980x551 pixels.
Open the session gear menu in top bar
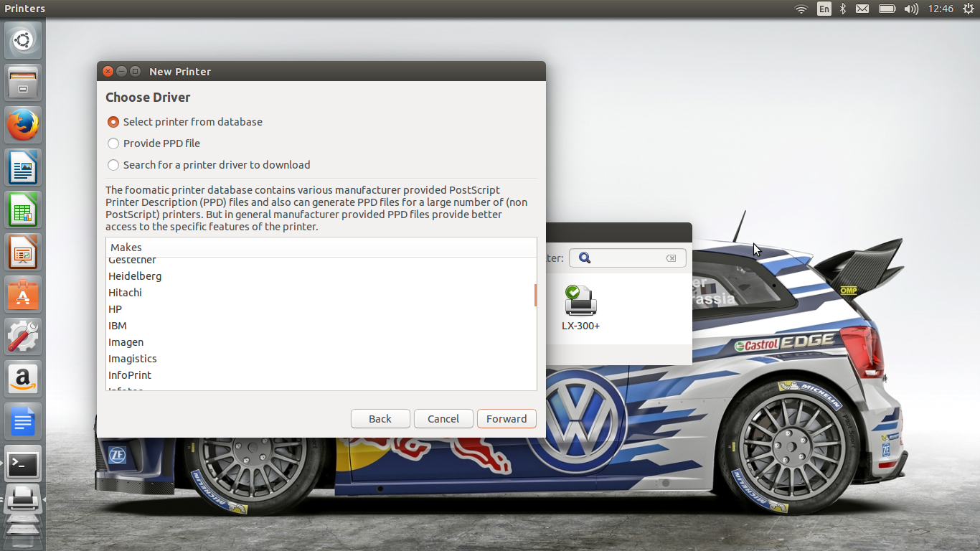[968, 9]
